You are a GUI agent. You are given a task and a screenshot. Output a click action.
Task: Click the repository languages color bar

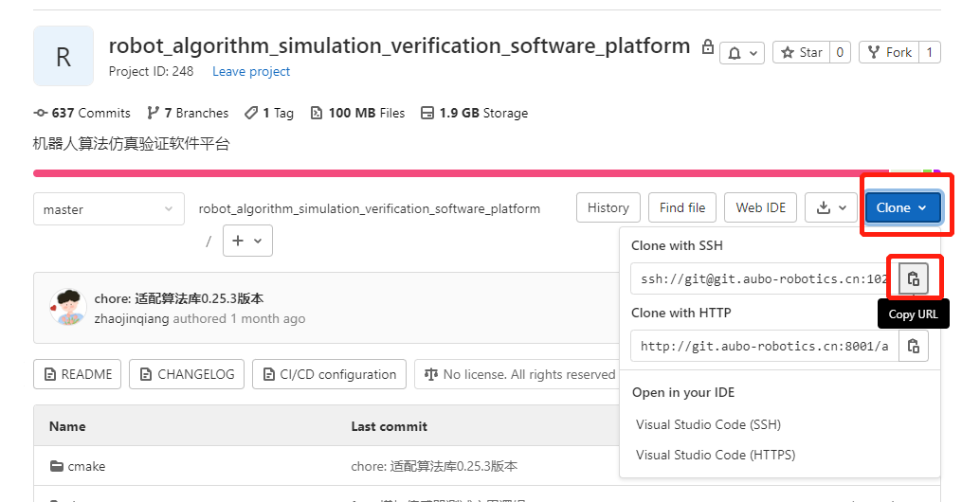point(487,173)
